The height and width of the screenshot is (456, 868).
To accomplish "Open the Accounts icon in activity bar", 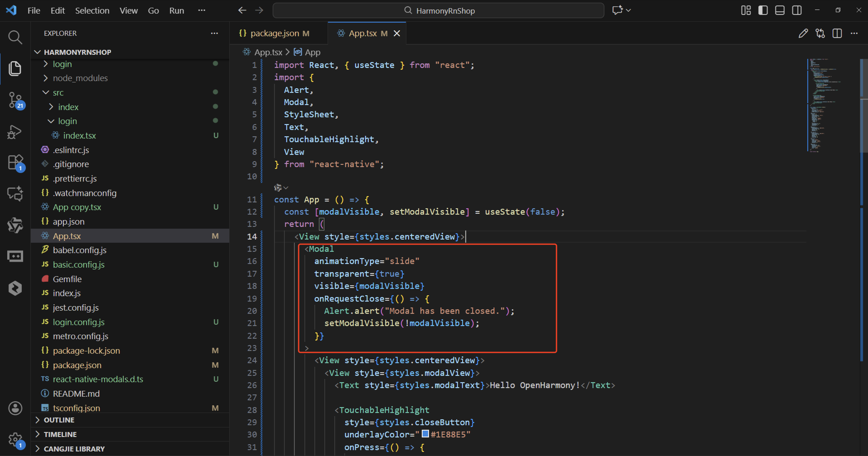I will point(15,408).
